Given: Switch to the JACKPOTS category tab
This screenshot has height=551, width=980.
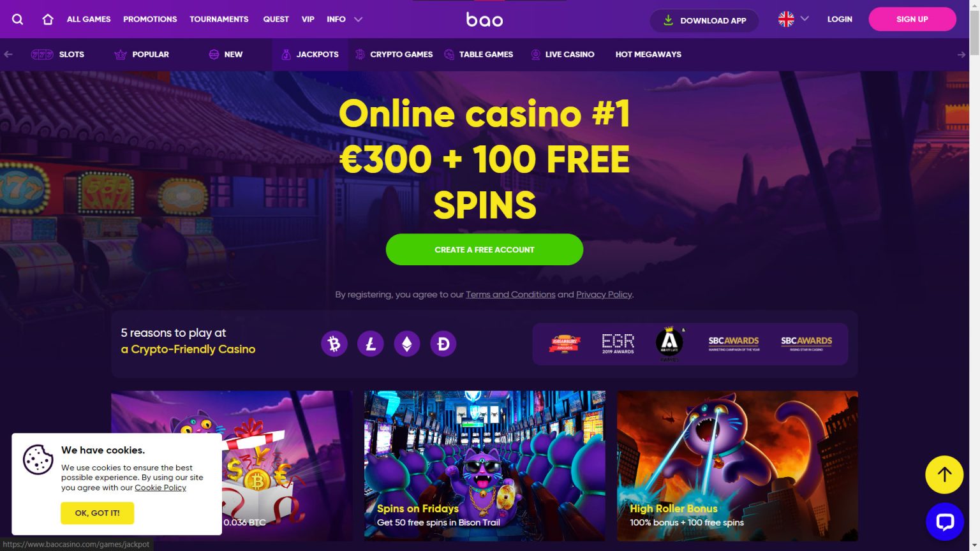Looking at the screenshot, I should 310,55.
